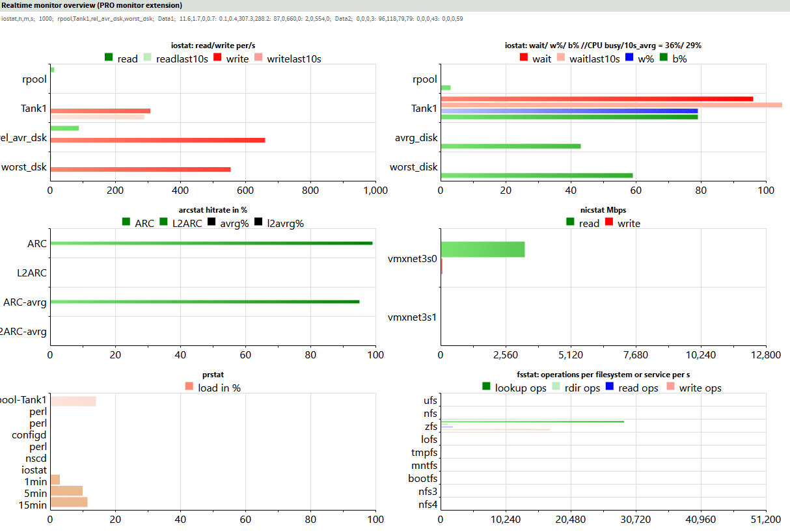Click the 'bootfs' filesystem label

pos(423,479)
